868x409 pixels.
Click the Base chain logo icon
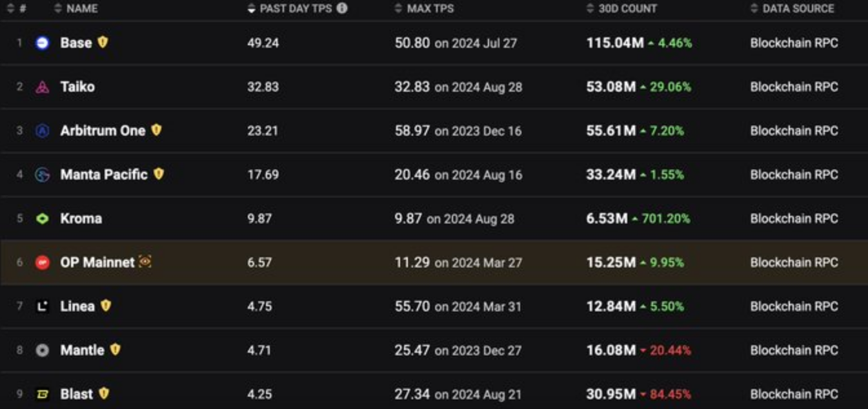(43, 43)
